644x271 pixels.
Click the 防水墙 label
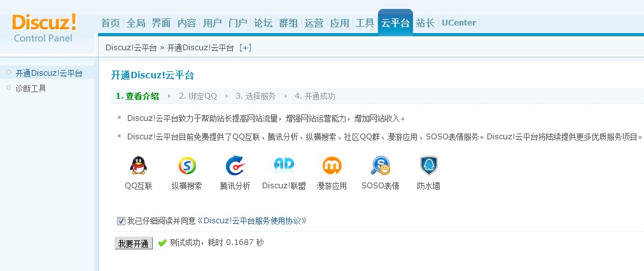[429, 186]
